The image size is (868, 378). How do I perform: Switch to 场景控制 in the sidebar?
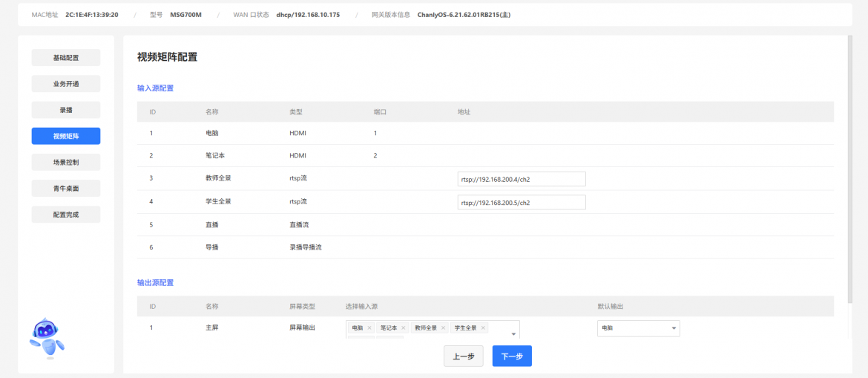click(66, 162)
